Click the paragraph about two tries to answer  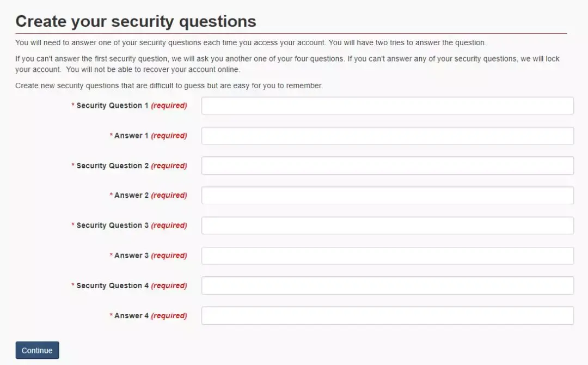tap(250, 42)
